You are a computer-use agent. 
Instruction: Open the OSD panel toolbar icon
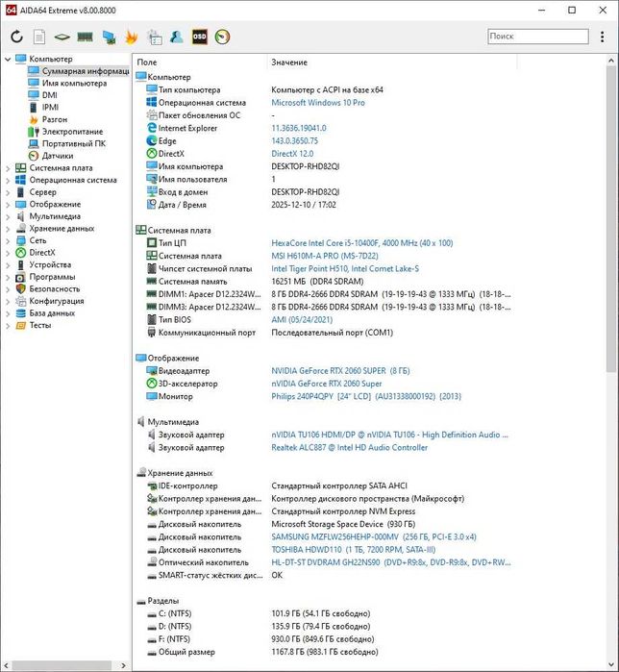coord(200,37)
